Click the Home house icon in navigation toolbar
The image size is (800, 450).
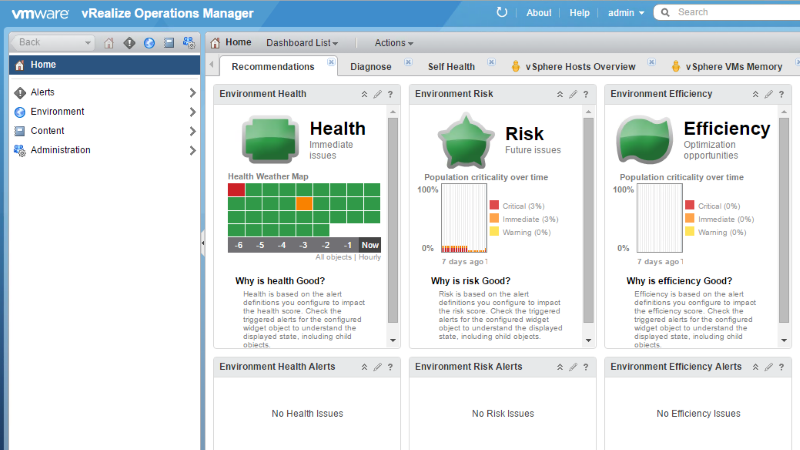point(109,43)
